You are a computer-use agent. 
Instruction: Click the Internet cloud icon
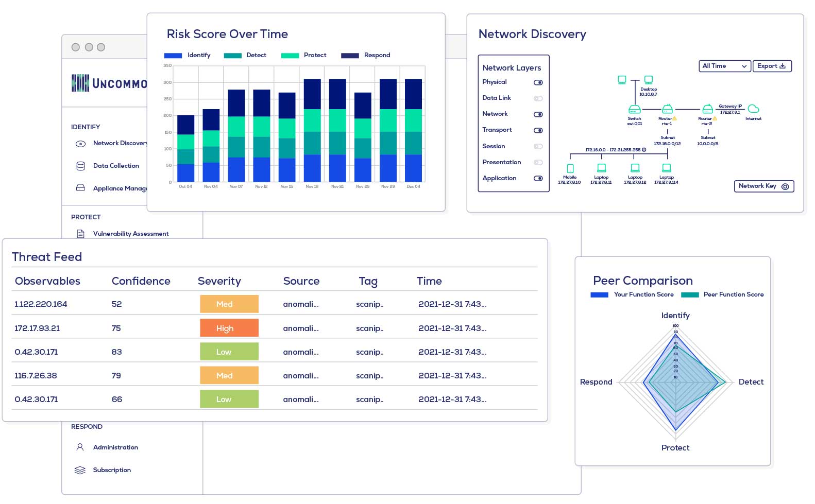(x=753, y=109)
